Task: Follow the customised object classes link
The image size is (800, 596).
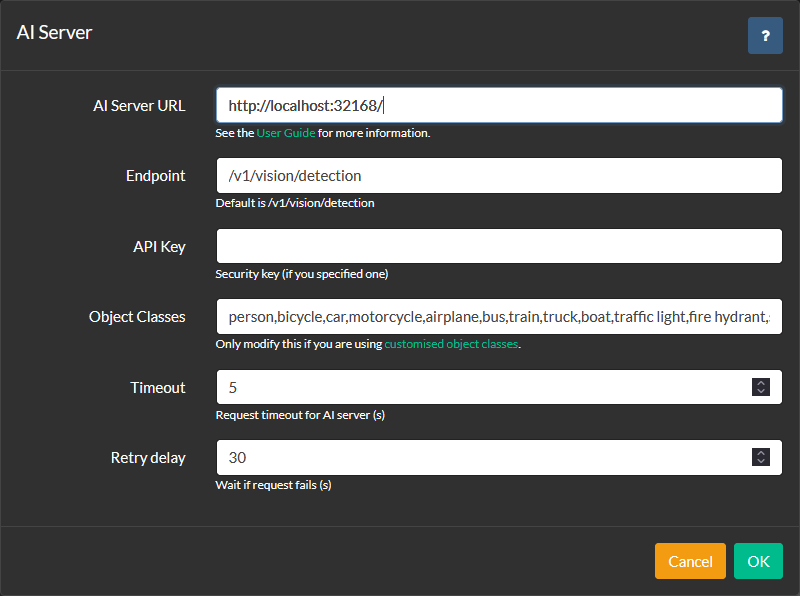Action: point(451,344)
